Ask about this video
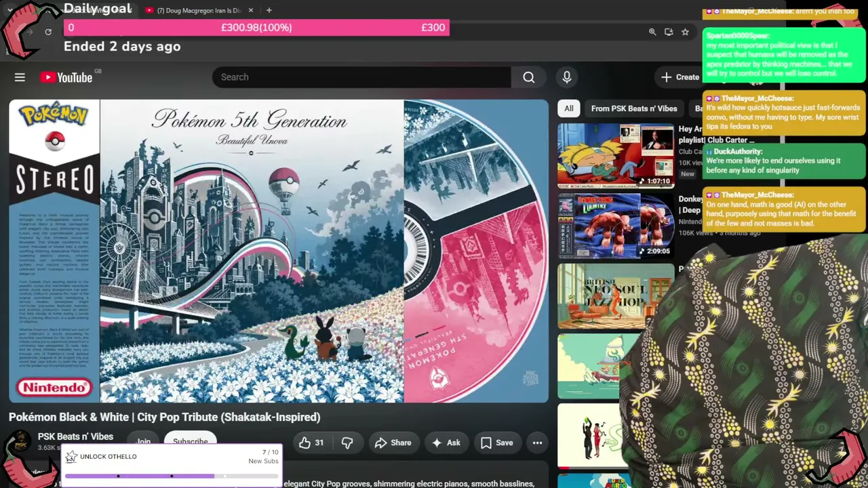The height and width of the screenshot is (488, 868). pos(446,443)
